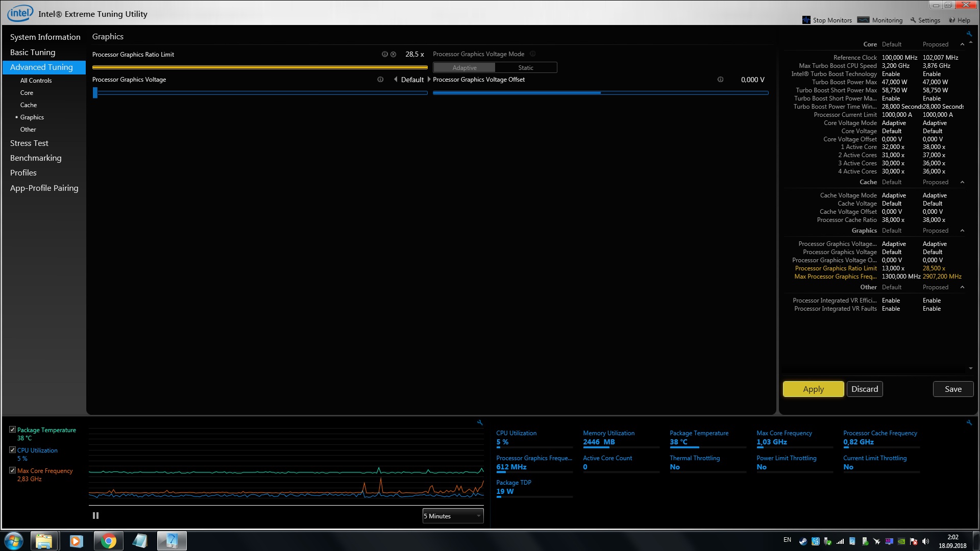980x551 pixels.
Task: Show info for Processor Graphics Voltage Mode
Action: (532, 54)
